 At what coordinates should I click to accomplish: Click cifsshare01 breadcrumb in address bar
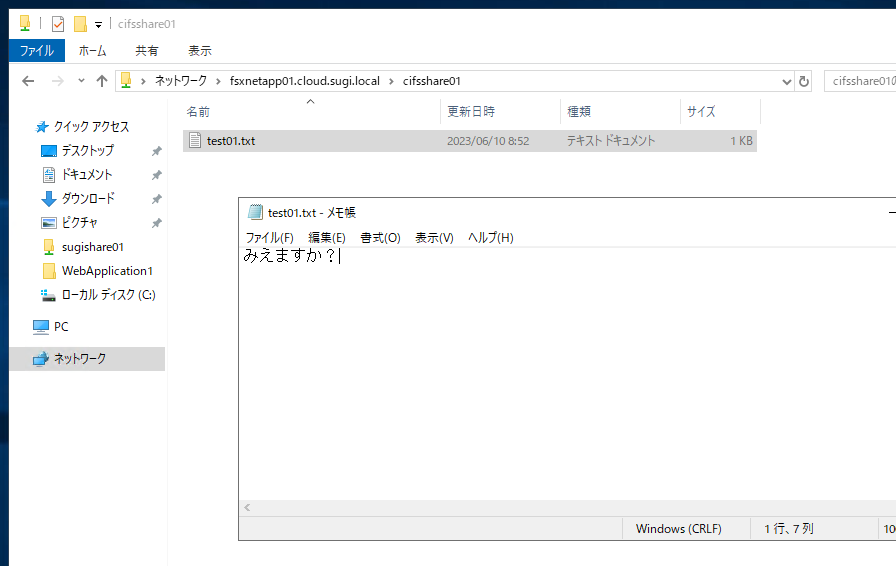click(x=431, y=81)
